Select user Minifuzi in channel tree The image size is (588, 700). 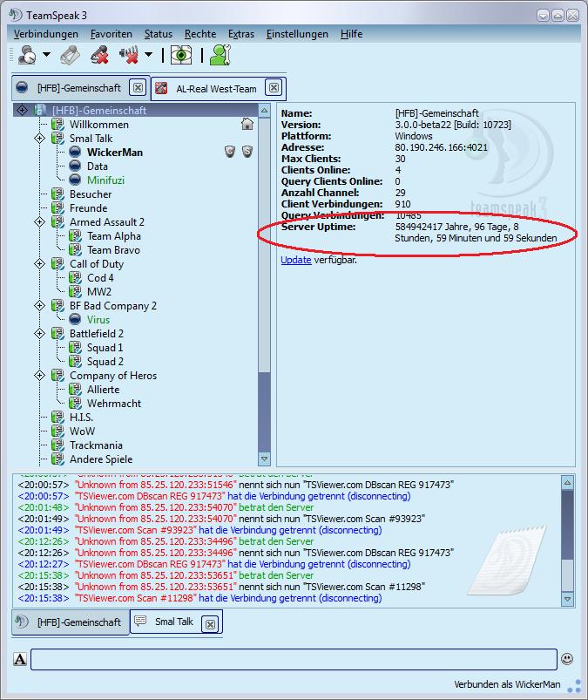pos(105,180)
